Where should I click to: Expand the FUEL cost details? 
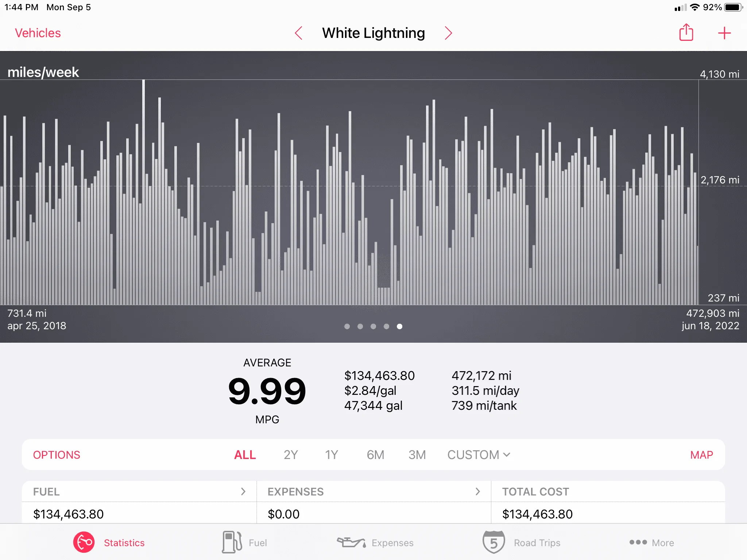click(139, 491)
